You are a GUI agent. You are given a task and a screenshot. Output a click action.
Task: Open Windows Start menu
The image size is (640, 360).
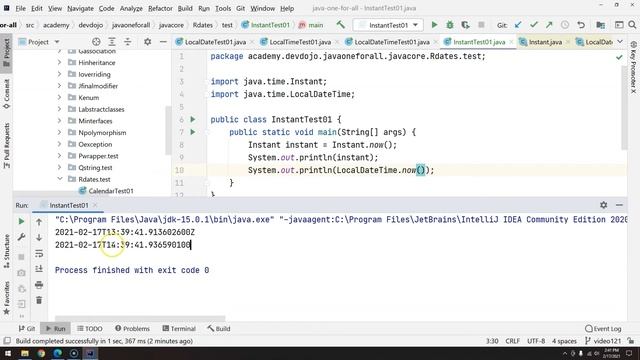point(8,353)
